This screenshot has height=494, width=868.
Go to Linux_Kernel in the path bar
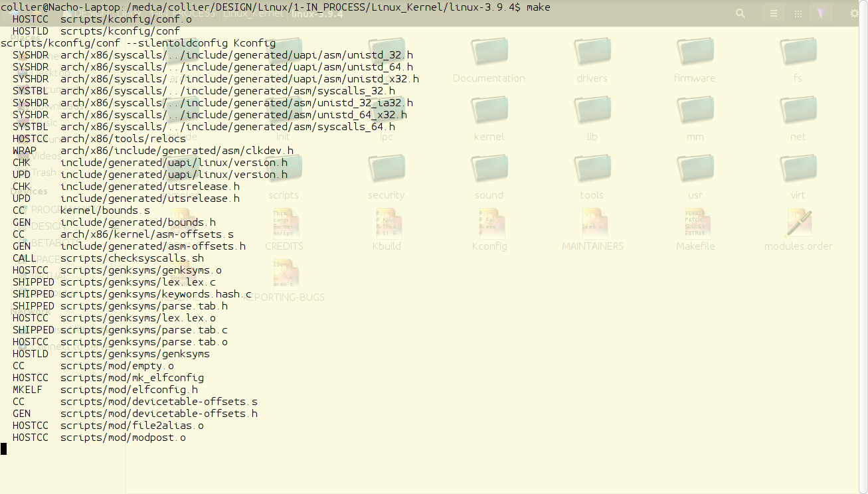252,13
